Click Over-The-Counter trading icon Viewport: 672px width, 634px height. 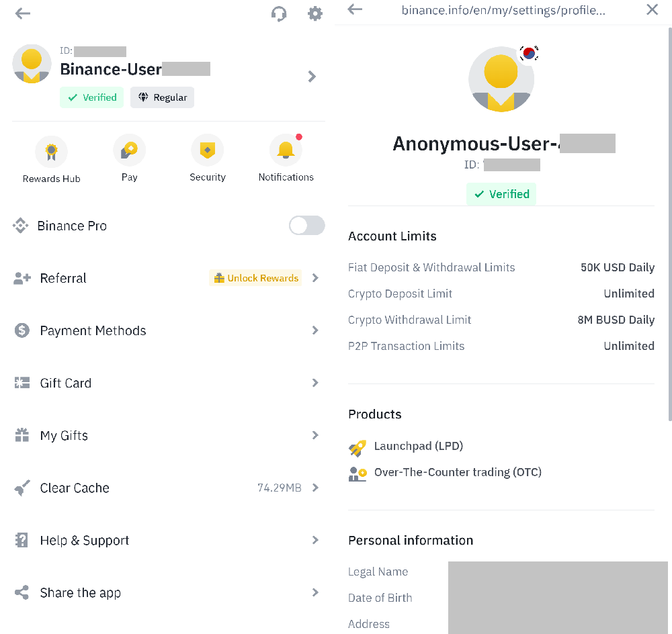358,474
